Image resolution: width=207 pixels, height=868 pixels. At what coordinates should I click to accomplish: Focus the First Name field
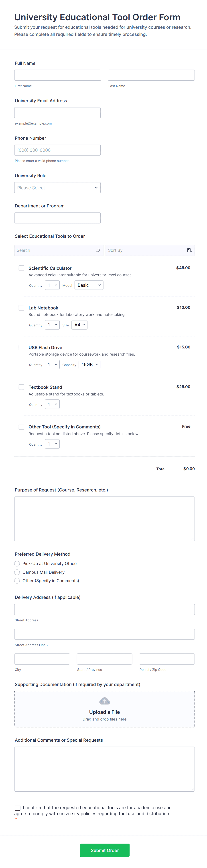pyautogui.click(x=58, y=75)
